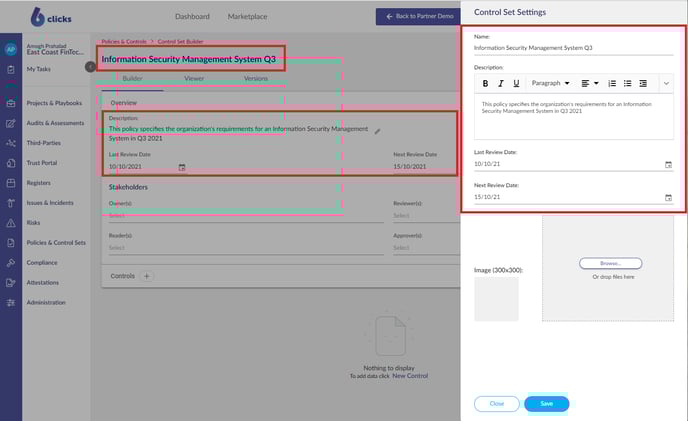Switch to the Versions tab

click(x=256, y=79)
